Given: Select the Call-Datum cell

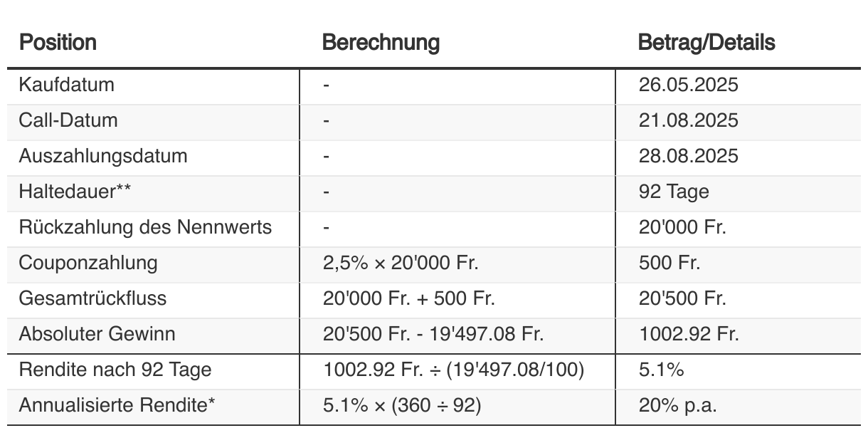Looking at the screenshot, I should click(x=68, y=121).
